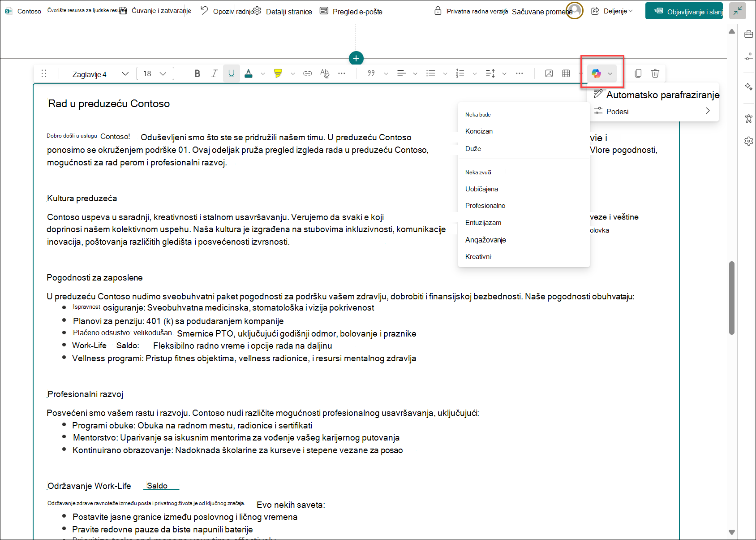Apply the font color swatch
This screenshot has width=756, height=540.
click(x=249, y=73)
